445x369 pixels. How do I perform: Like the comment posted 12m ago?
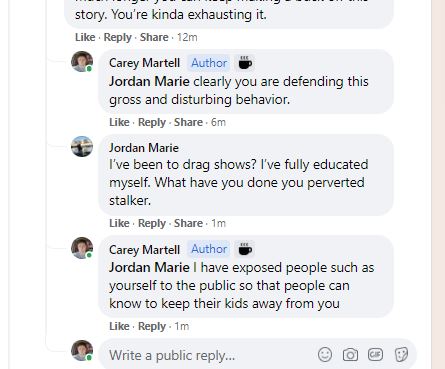click(x=85, y=37)
